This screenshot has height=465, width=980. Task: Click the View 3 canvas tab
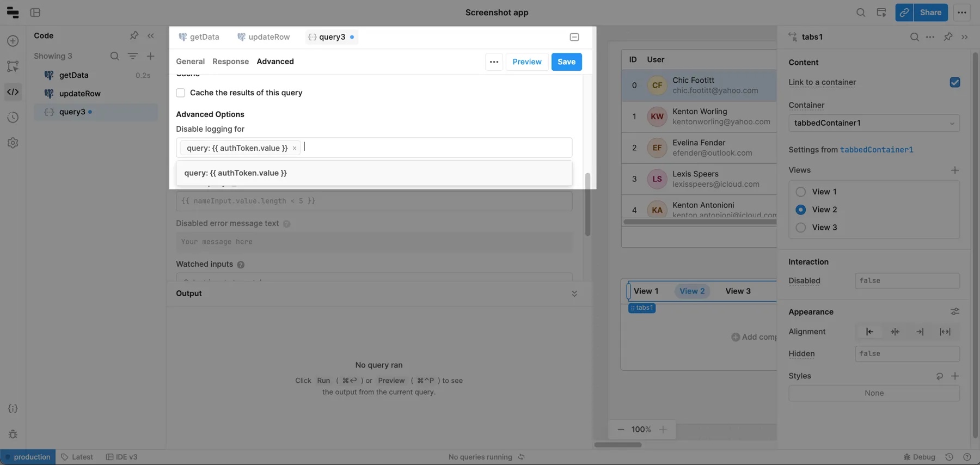coord(738,291)
